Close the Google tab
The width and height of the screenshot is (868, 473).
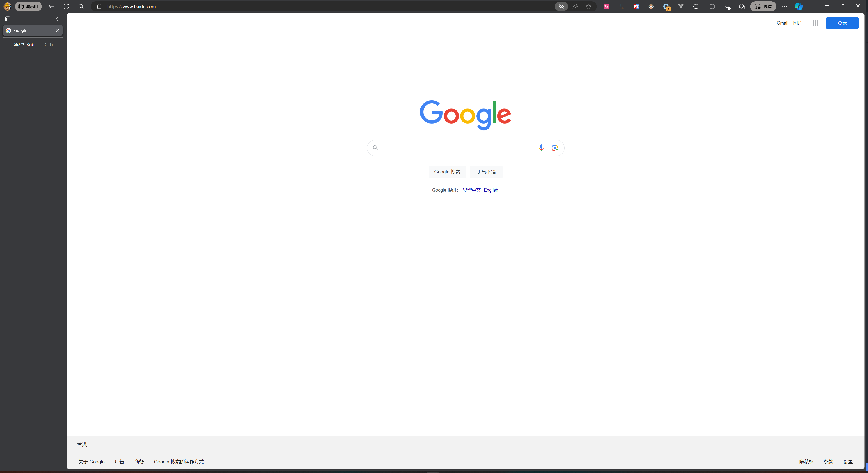pos(58,30)
